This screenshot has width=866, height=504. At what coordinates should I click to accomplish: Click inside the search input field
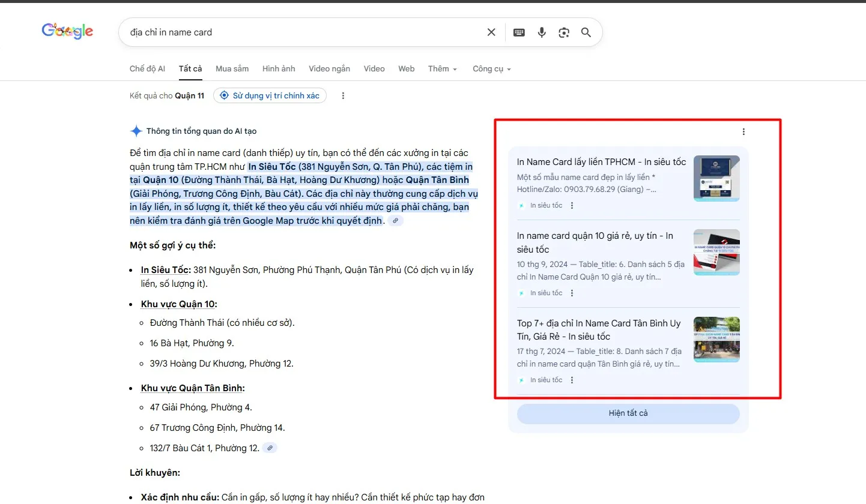click(x=300, y=32)
